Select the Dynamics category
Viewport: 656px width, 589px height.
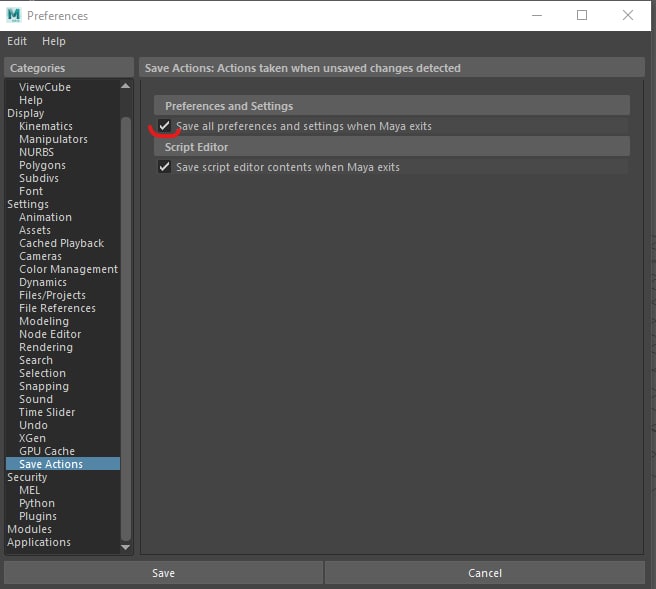43,282
